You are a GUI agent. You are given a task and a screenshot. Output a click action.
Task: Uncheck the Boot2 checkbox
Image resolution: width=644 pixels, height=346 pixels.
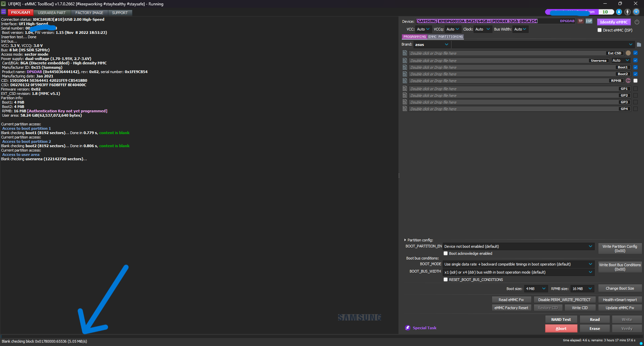pos(635,74)
